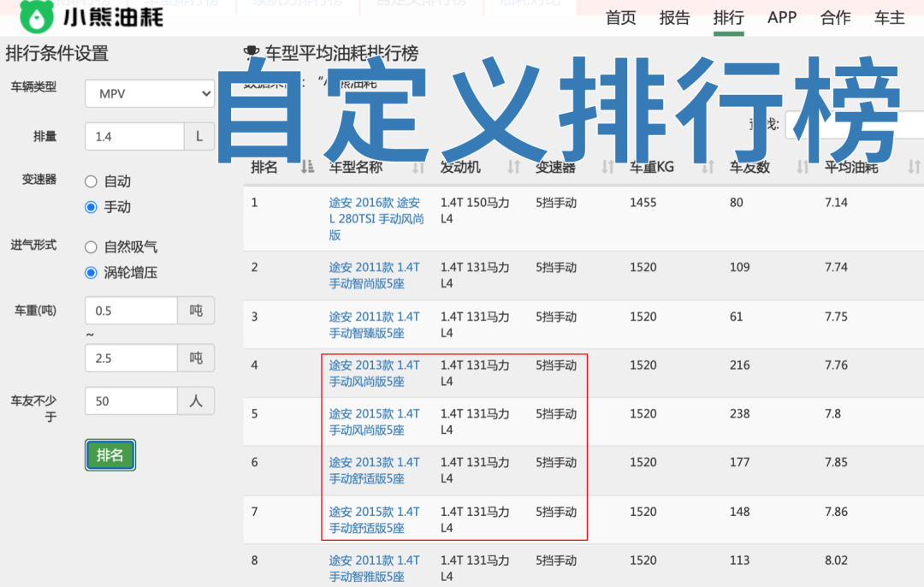Choose 涡轮增压 intake radio option
924x587 pixels.
tap(91, 272)
